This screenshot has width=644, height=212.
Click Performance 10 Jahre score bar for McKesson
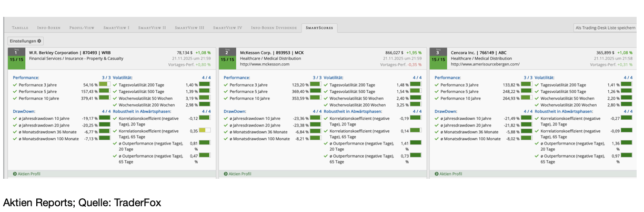(315, 98)
